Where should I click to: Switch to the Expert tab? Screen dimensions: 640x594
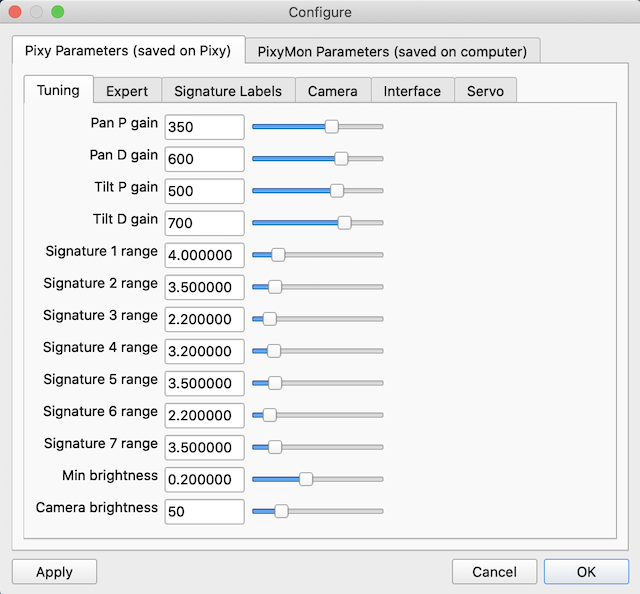pyautogui.click(x=127, y=91)
